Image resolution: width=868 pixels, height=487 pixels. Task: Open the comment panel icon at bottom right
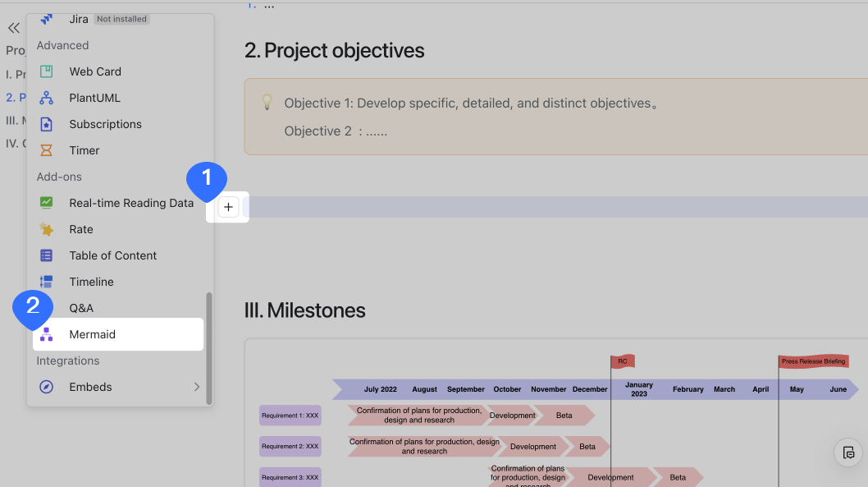tap(849, 453)
